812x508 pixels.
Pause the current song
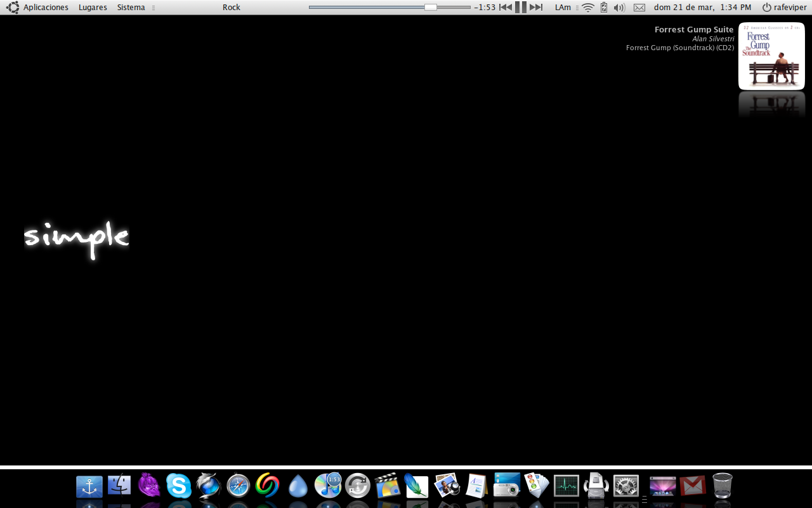(x=521, y=8)
